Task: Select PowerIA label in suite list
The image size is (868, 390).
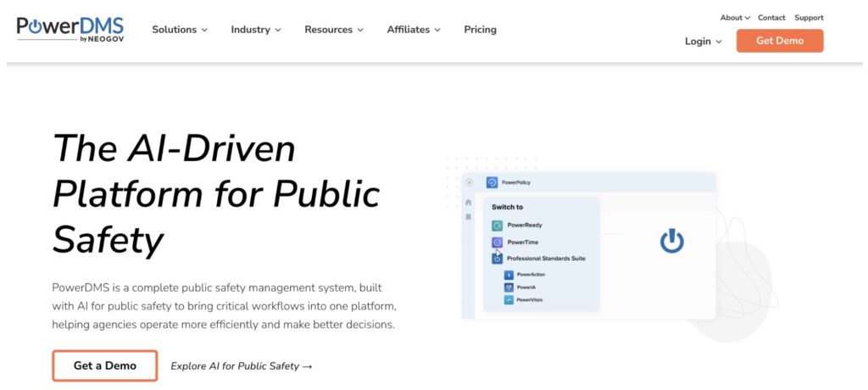Action: [x=526, y=287]
